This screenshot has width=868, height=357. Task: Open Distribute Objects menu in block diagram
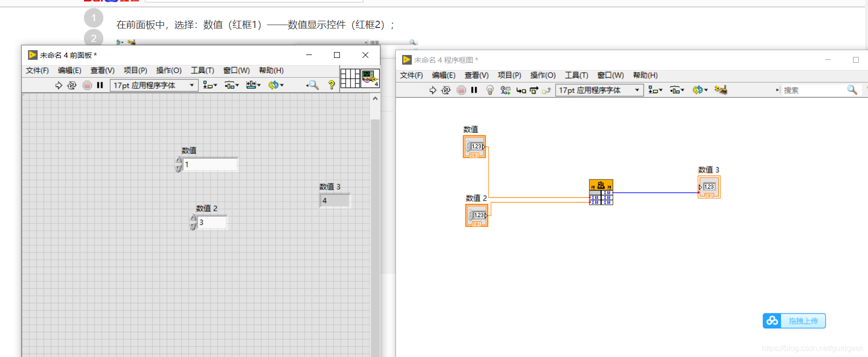[x=677, y=90]
